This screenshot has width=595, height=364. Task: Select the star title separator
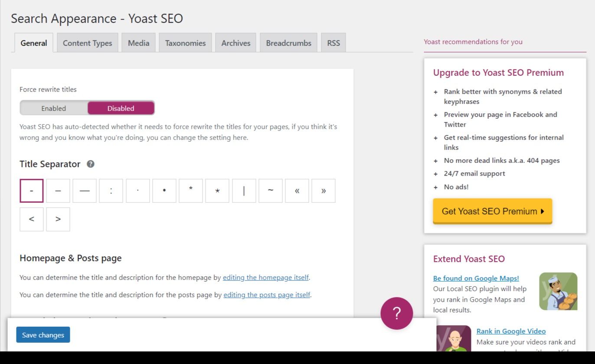tap(217, 191)
